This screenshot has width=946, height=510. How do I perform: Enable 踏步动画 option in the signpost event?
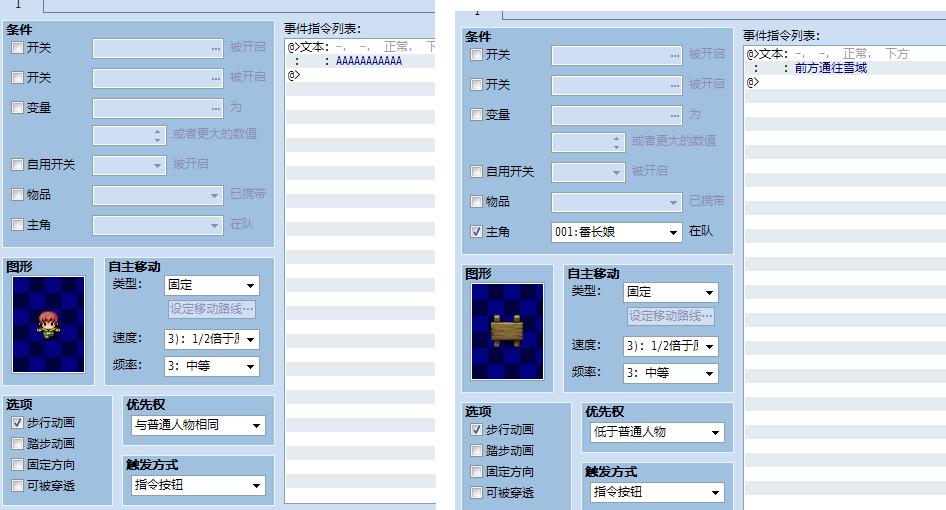tap(477, 451)
